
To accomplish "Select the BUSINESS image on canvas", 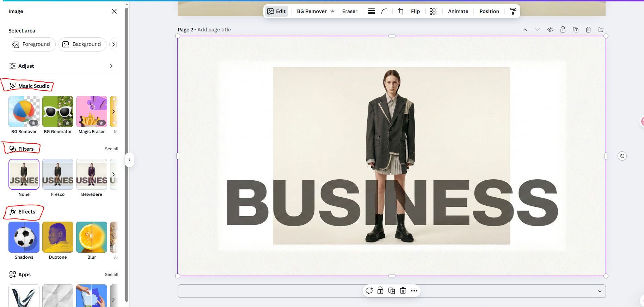I will (x=392, y=156).
